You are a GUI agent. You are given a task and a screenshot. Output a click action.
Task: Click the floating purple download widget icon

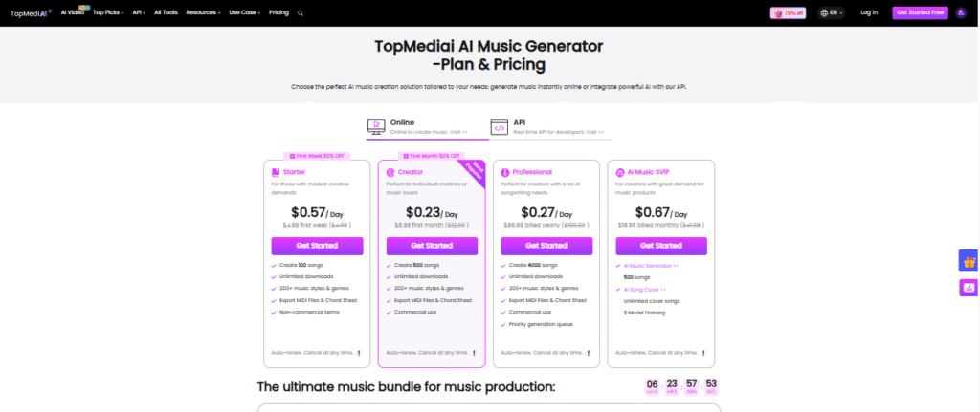pyautogui.click(x=969, y=287)
